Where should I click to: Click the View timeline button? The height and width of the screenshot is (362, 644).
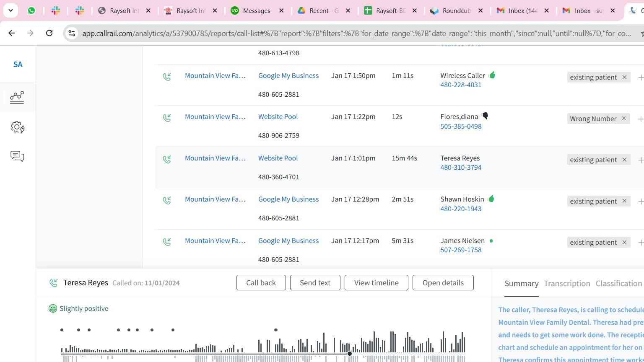pos(376,282)
